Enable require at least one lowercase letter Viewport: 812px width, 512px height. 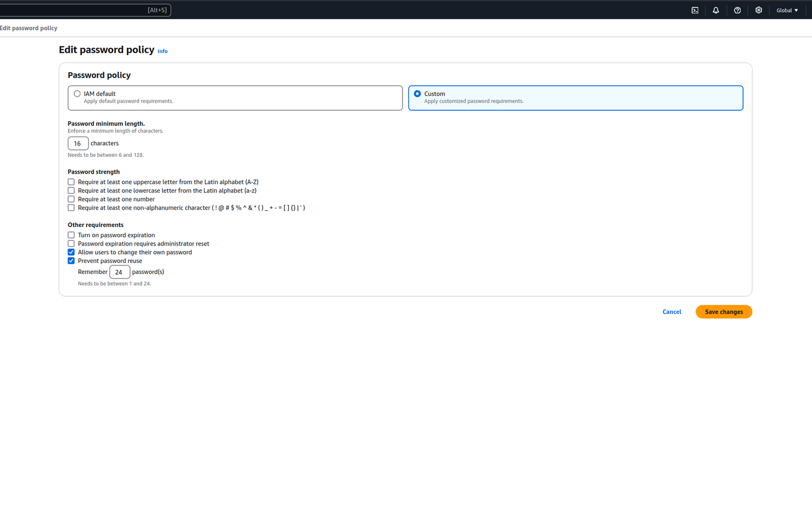71,190
